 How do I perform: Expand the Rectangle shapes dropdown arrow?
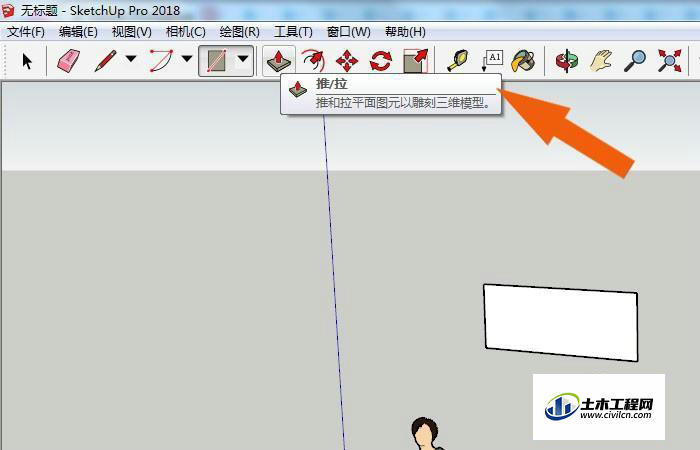243,58
